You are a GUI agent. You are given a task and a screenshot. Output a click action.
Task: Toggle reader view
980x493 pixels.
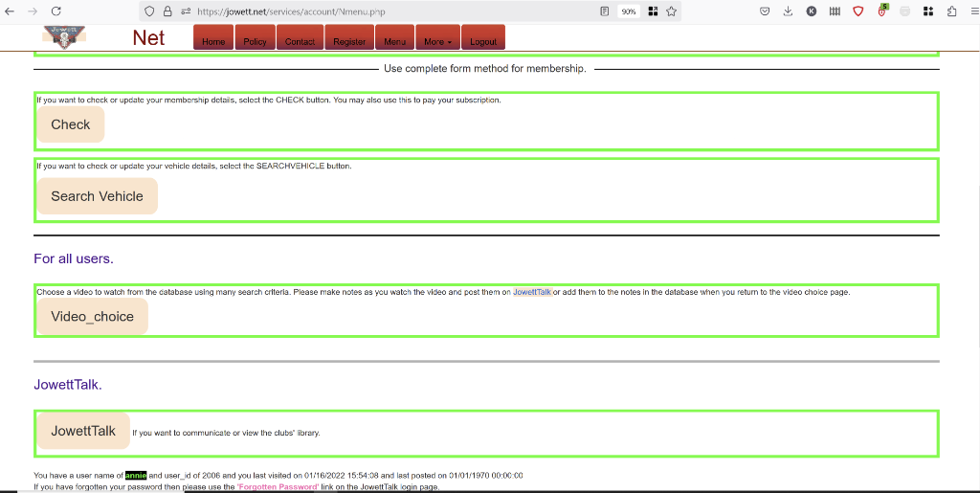click(605, 11)
